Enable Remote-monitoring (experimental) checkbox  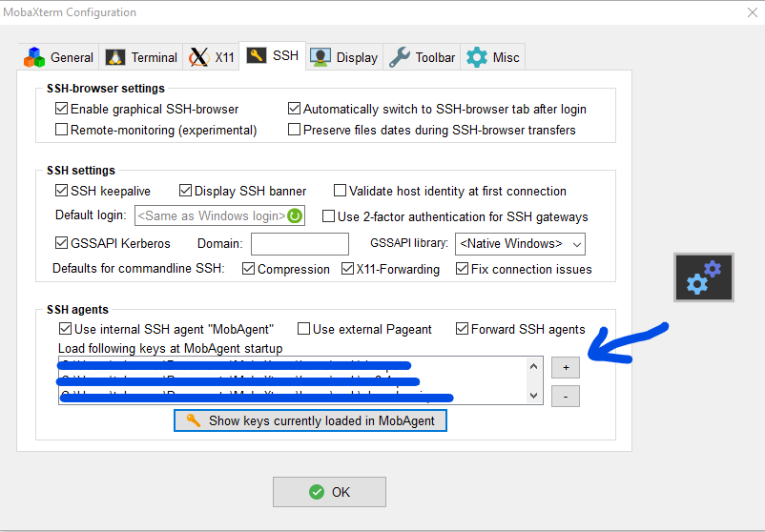61,130
